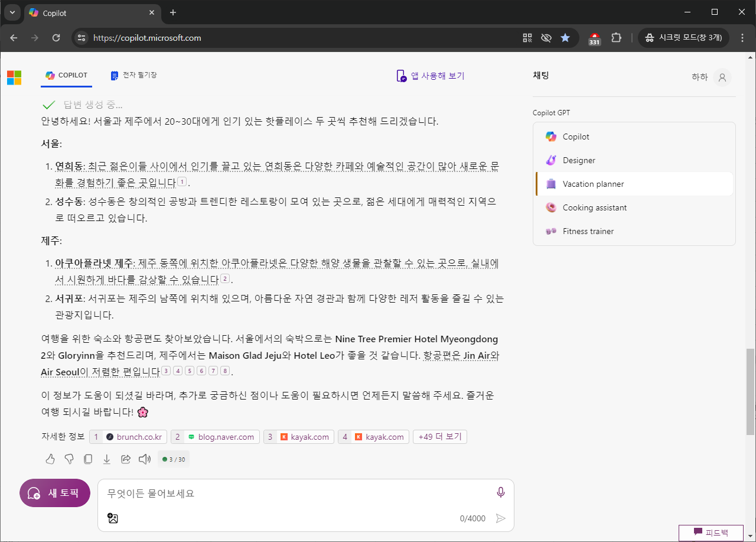Click the address bar URL
This screenshot has width=756, height=542.
point(148,38)
